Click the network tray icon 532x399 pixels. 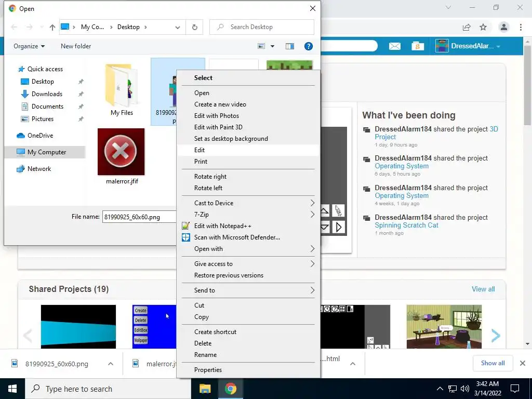click(x=453, y=389)
